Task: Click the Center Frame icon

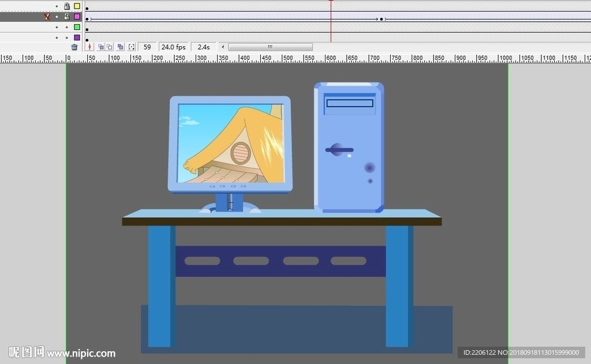Action: click(x=89, y=47)
